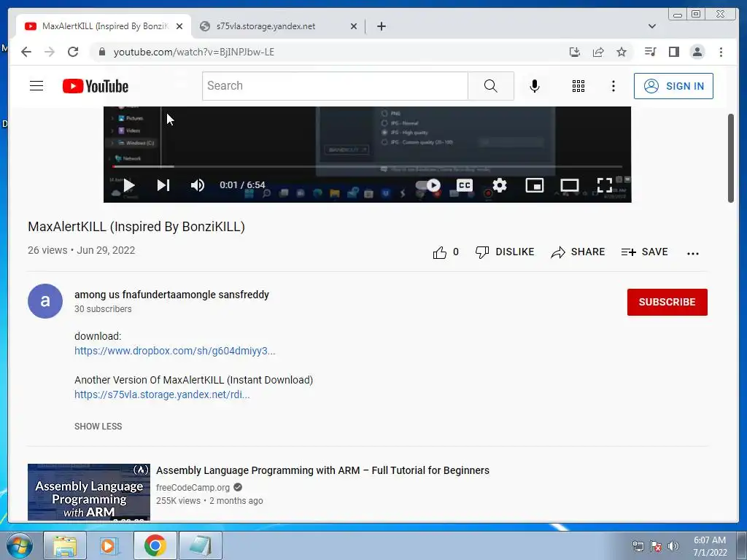Image resolution: width=747 pixels, height=560 pixels.
Task: Like the video with thumbs up
Action: [440, 252]
